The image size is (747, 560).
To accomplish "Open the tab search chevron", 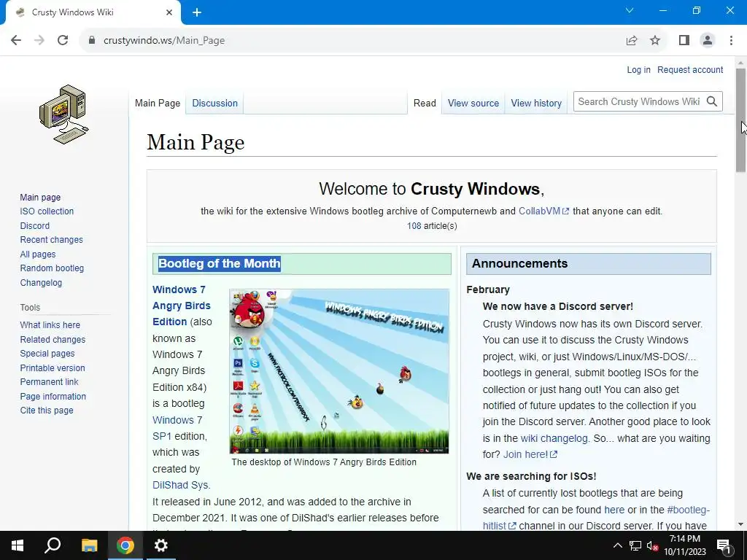I will coord(630,10).
